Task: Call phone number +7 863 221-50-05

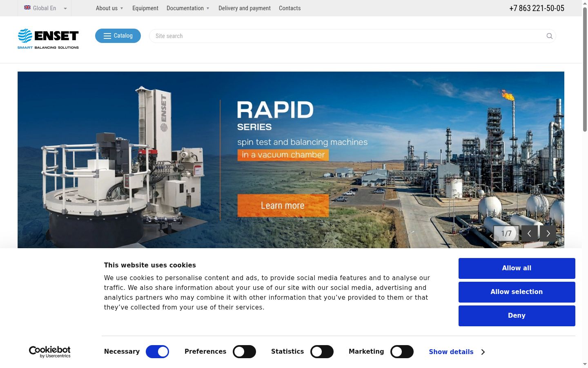Action: (x=537, y=8)
